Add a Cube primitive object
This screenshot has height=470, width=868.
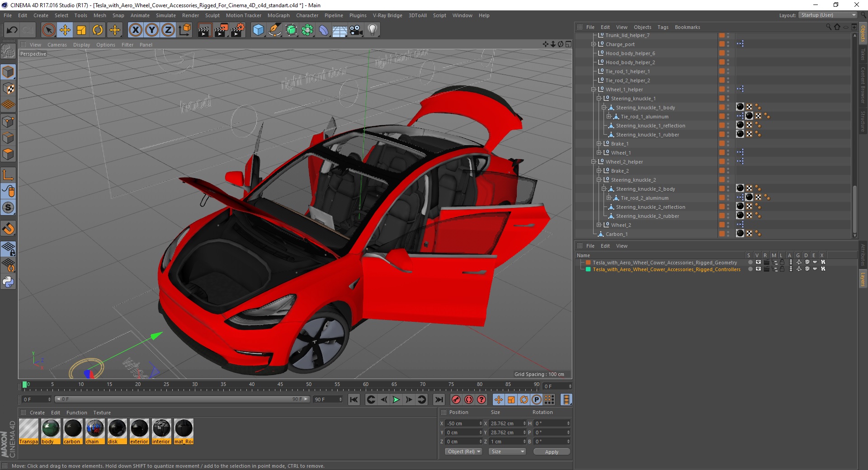pyautogui.click(x=258, y=30)
